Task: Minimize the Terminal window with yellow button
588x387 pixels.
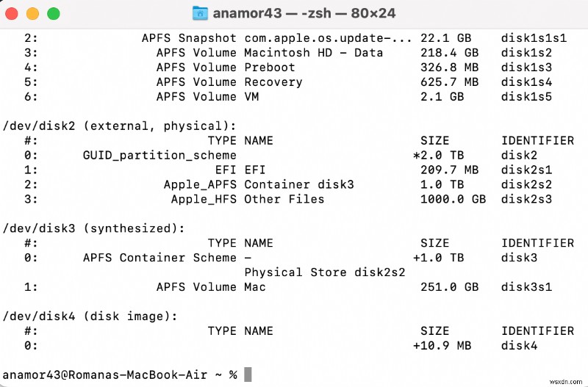Action: click(34, 14)
